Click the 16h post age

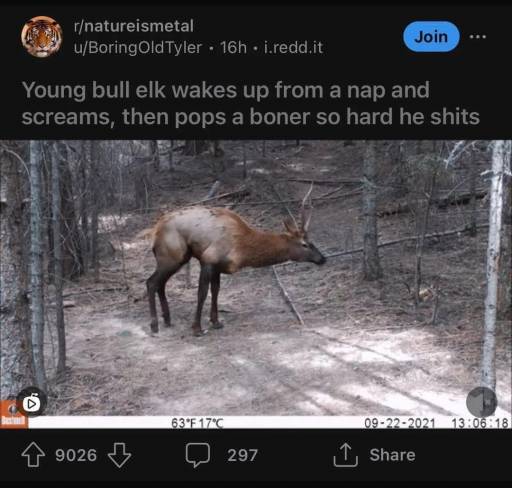(x=233, y=47)
